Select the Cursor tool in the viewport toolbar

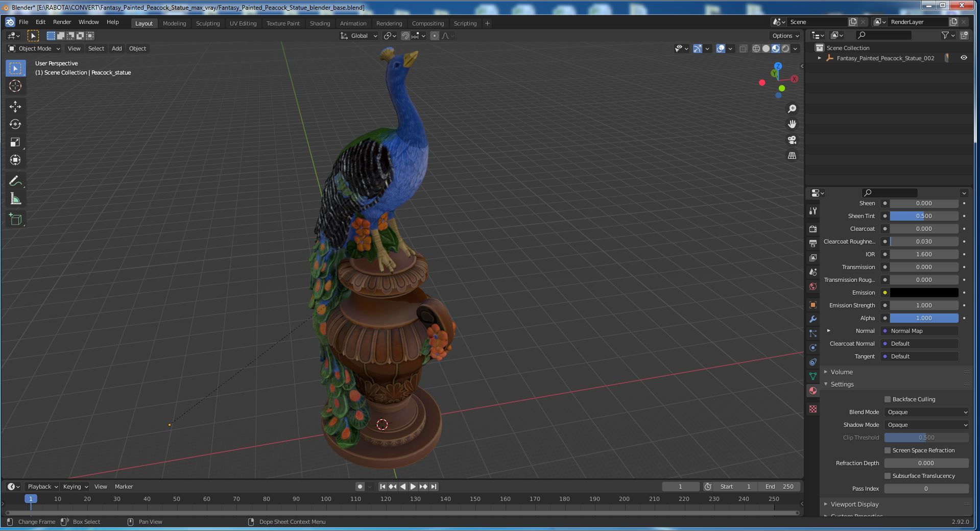(x=15, y=86)
